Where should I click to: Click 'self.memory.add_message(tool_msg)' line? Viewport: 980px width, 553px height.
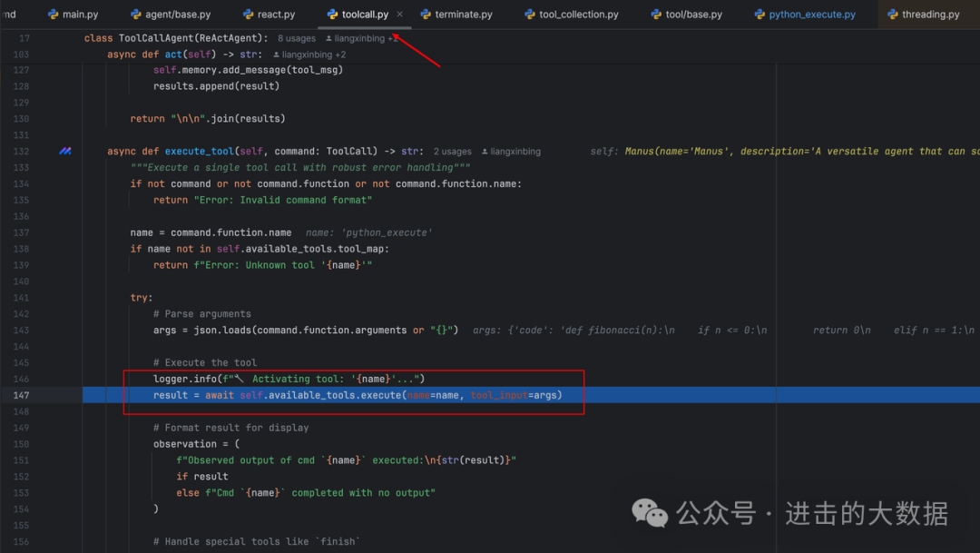coord(248,69)
